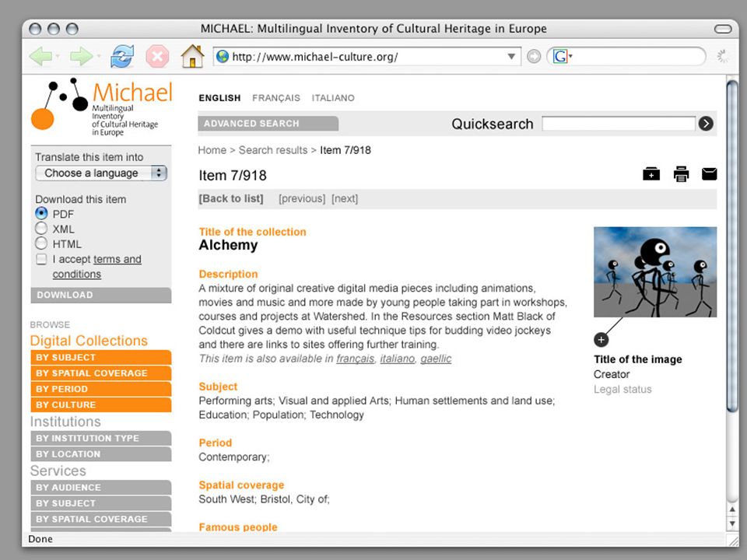This screenshot has width=747, height=560.
Task: Go to the previous item
Action: point(302,198)
